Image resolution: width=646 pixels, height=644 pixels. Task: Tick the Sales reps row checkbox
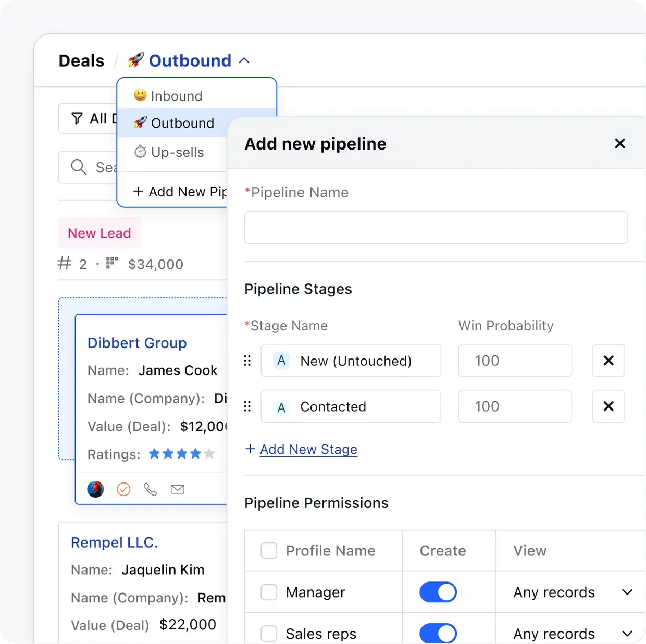[x=269, y=634]
